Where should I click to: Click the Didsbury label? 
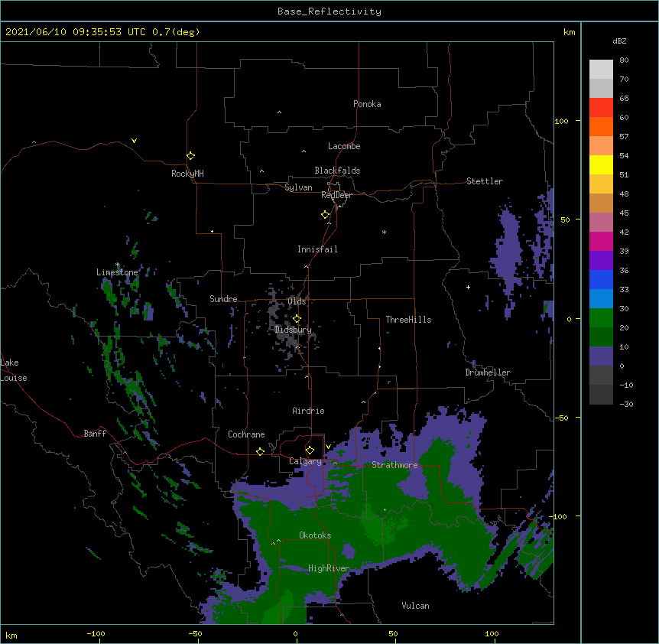point(293,330)
